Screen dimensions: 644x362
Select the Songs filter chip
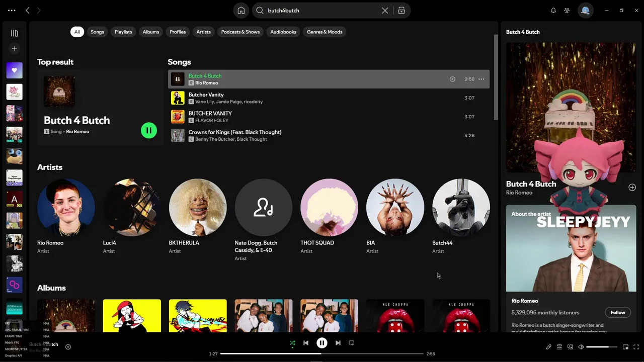click(x=97, y=32)
